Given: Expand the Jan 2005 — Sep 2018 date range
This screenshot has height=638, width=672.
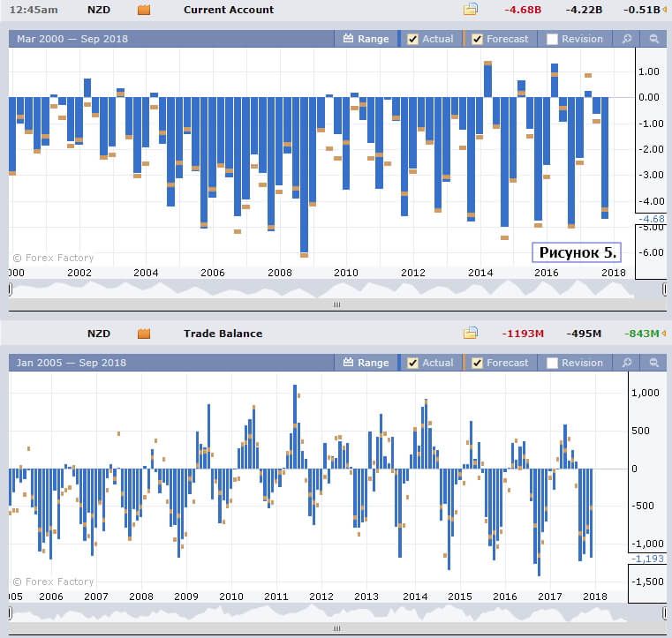Looking at the screenshot, I should pos(71,363).
